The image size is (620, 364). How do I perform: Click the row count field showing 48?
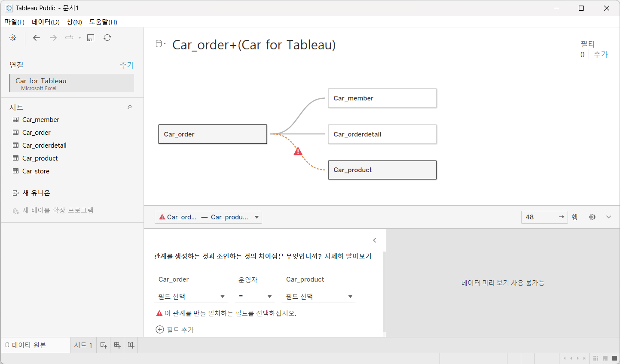(x=544, y=217)
